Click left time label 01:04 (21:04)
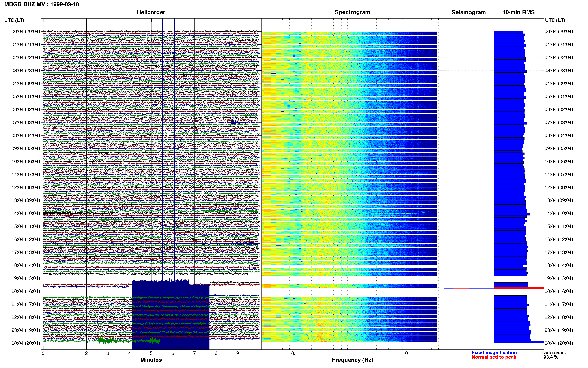 [x=26, y=45]
